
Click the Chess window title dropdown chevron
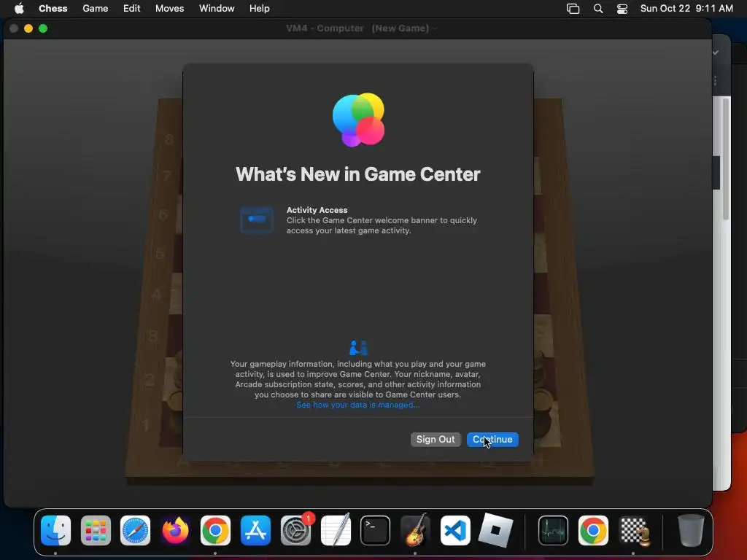pos(435,28)
